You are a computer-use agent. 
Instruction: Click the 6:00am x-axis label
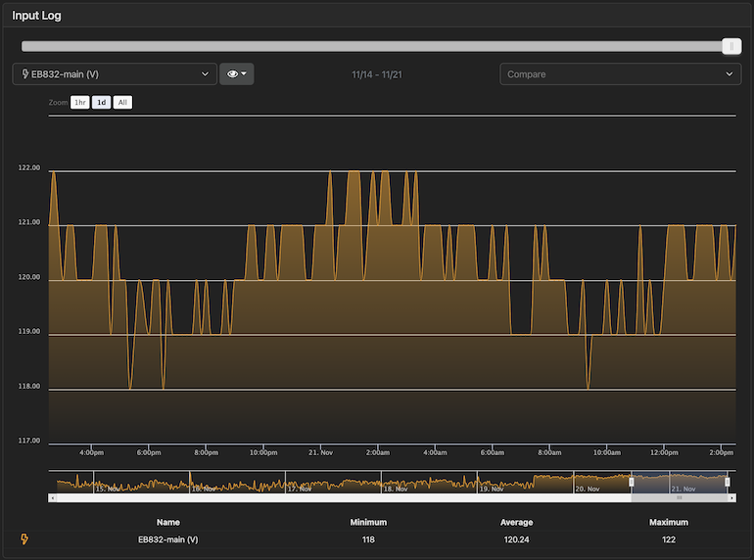click(493, 452)
